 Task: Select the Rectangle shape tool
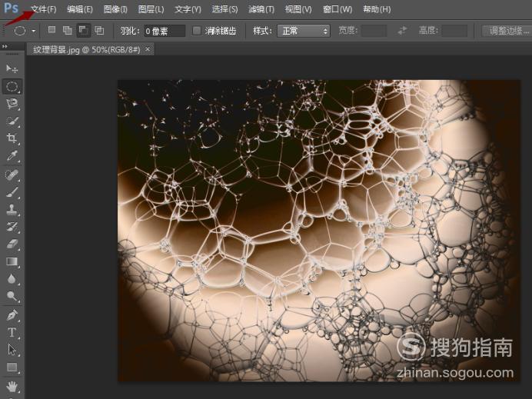(12, 367)
